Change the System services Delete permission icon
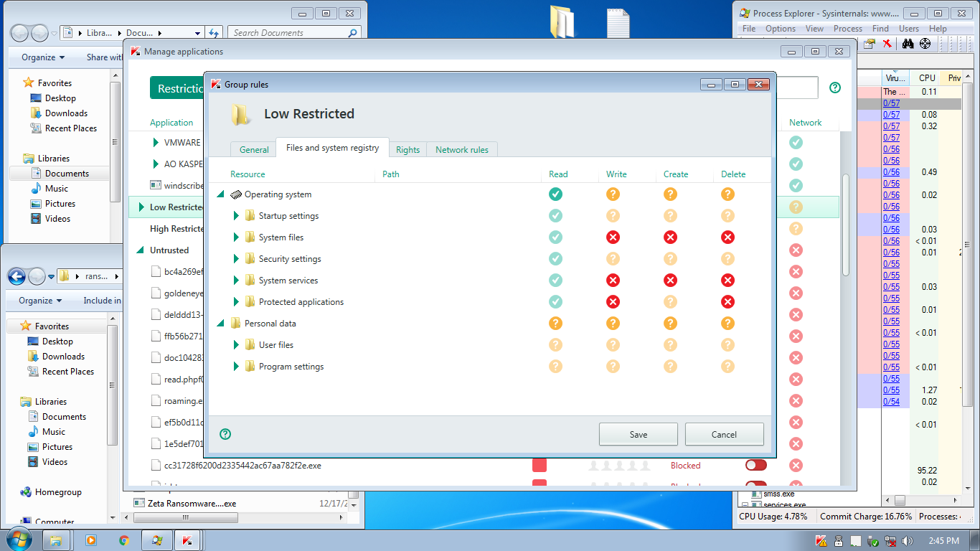Viewport: 980px width, 551px height. 727,280
